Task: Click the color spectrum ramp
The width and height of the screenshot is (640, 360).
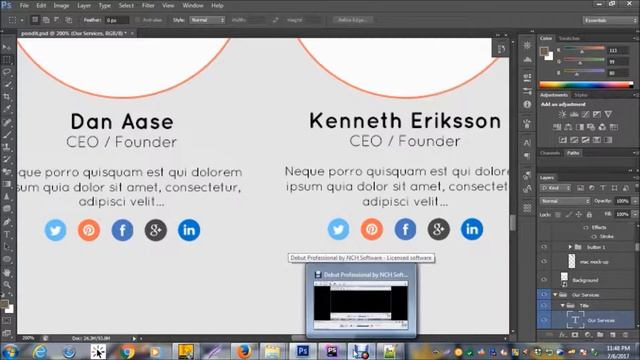Action: pyautogui.click(x=587, y=85)
